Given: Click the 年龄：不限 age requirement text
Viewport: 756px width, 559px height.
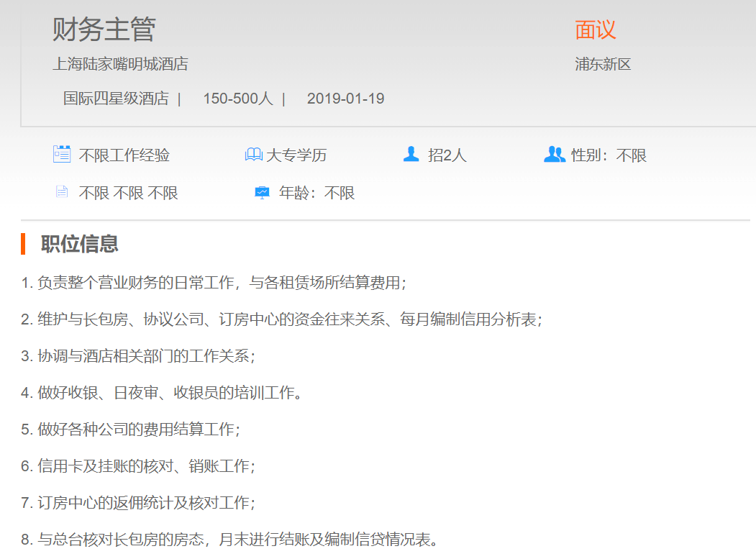Looking at the screenshot, I should click(316, 193).
